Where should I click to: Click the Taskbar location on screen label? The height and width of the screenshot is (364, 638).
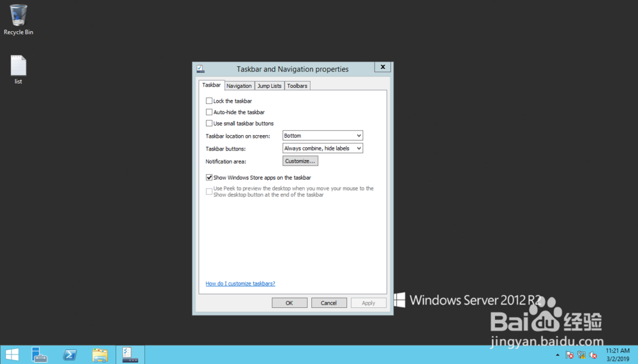(x=237, y=136)
